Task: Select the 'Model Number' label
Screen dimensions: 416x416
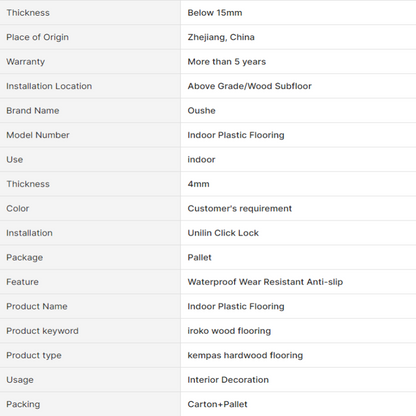Action: (x=38, y=135)
